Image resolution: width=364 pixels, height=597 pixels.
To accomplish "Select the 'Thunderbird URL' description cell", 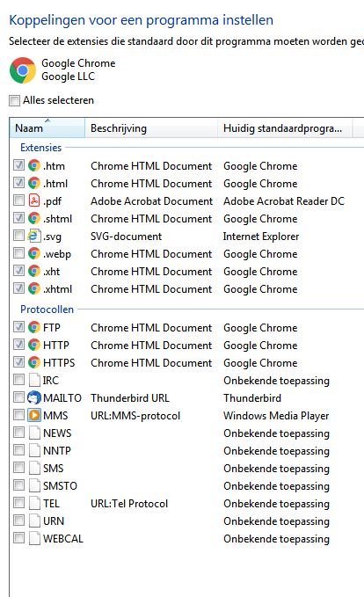I will click(x=130, y=398).
